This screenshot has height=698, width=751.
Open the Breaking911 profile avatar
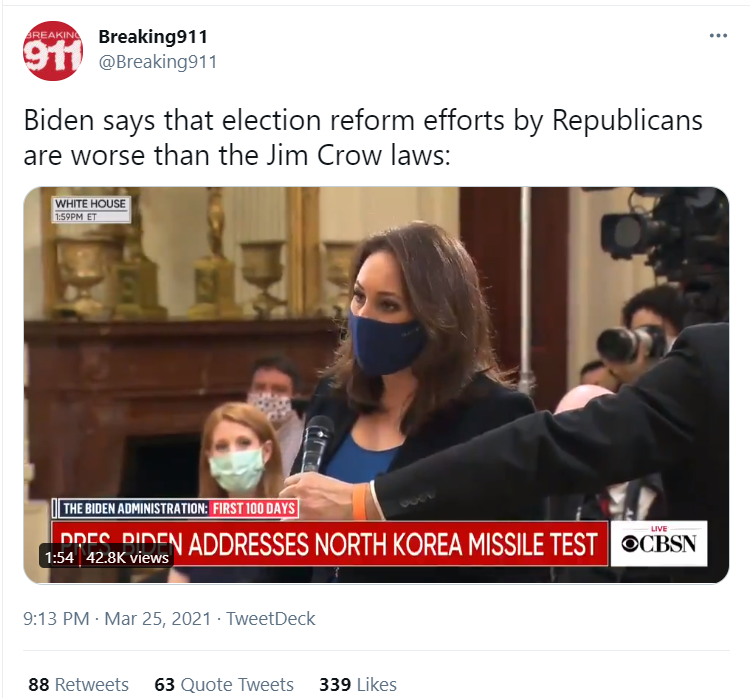click(53, 51)
